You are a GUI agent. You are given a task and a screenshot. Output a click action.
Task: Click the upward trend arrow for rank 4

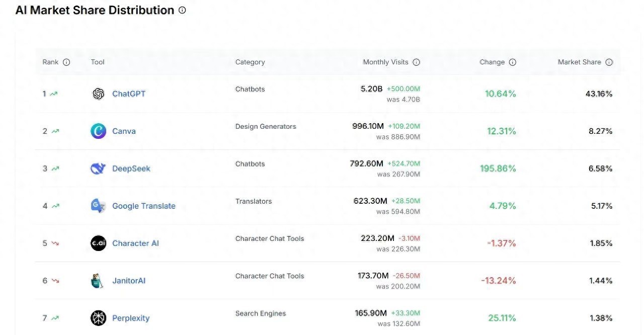55,206
